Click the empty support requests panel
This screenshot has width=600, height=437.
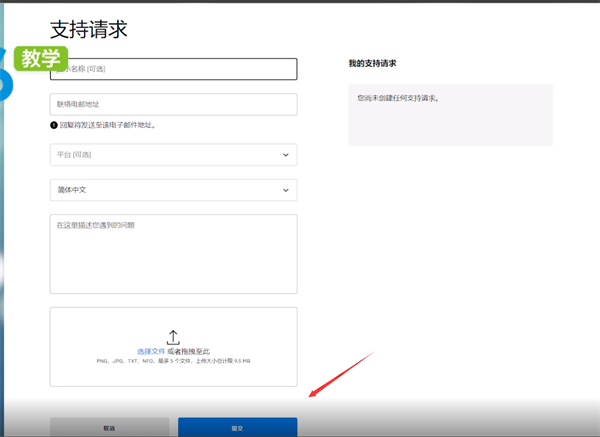click(x=450, y=115)
